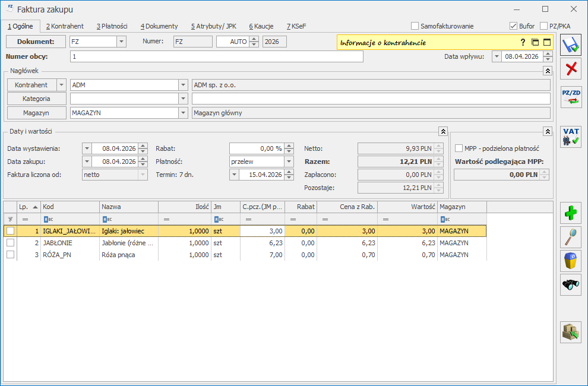Click the save document floppy disk icon

571,46
